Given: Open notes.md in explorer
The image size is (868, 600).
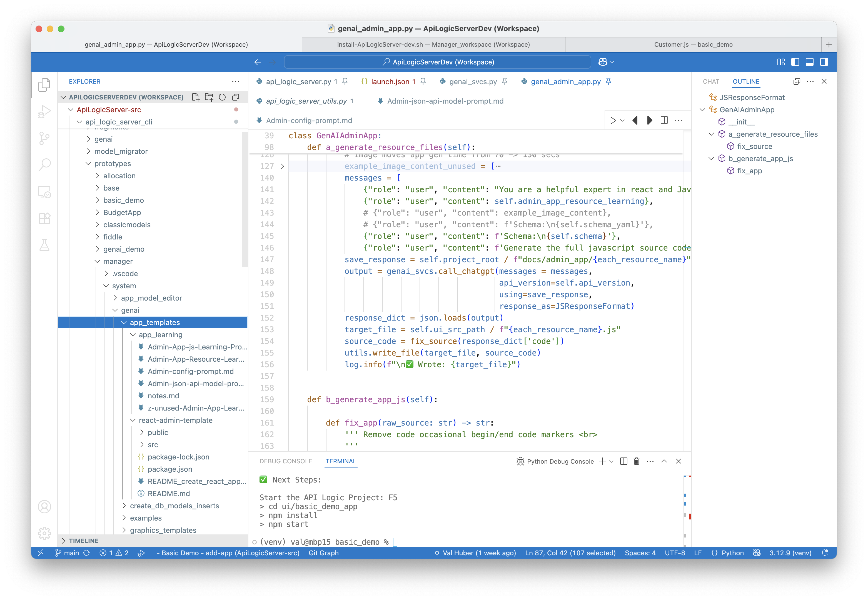Looking at the screenshot, I should click(x=163, y=396).
